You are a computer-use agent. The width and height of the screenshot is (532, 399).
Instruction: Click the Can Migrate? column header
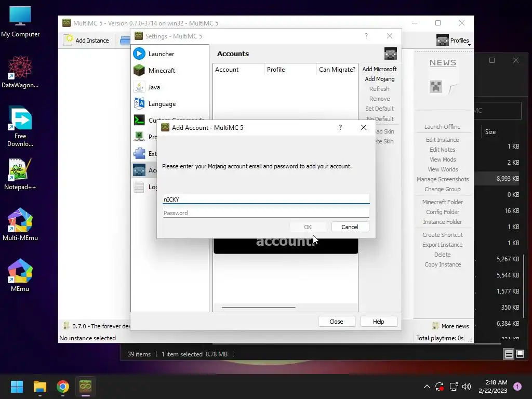tap(337, 69)
